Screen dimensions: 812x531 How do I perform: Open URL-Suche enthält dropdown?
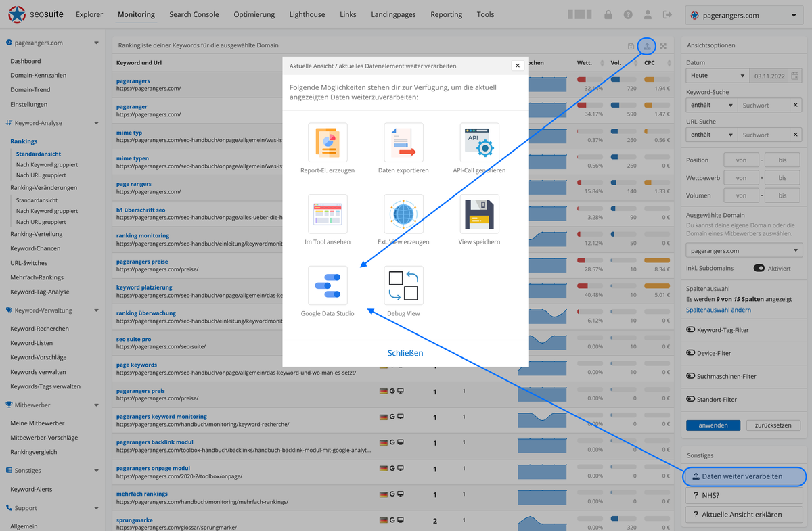coord(711,135)
